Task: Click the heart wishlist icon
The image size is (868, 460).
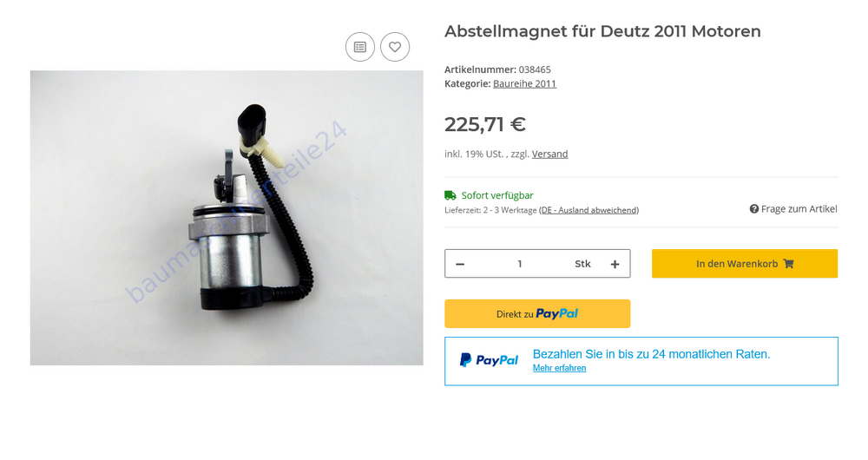Action: (x=395, y=47)
